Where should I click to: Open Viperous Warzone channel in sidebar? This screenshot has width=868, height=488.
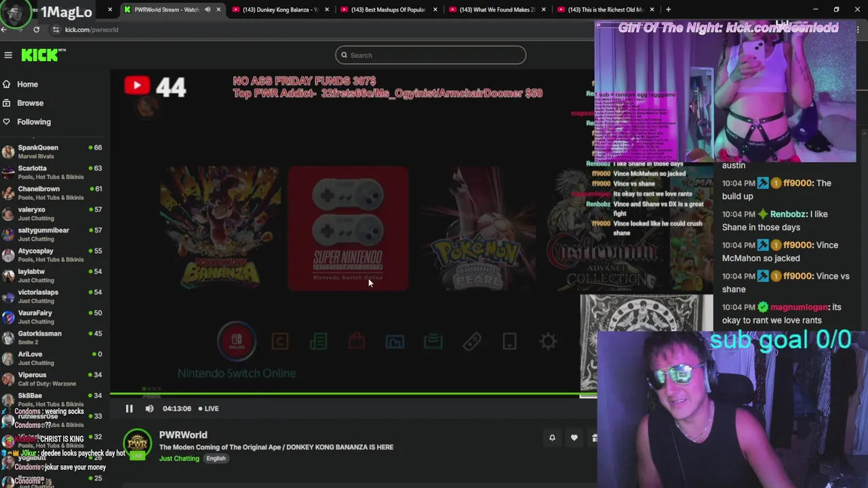[52, 379]
